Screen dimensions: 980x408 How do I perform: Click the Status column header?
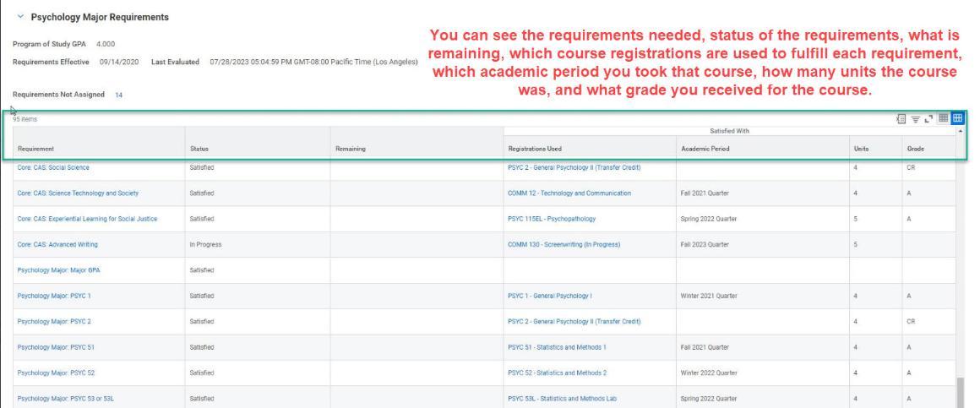(201, 148)
